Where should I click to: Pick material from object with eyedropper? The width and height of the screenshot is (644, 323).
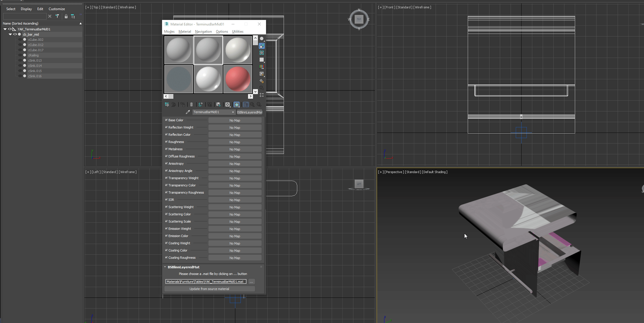[x=188, y=112]
